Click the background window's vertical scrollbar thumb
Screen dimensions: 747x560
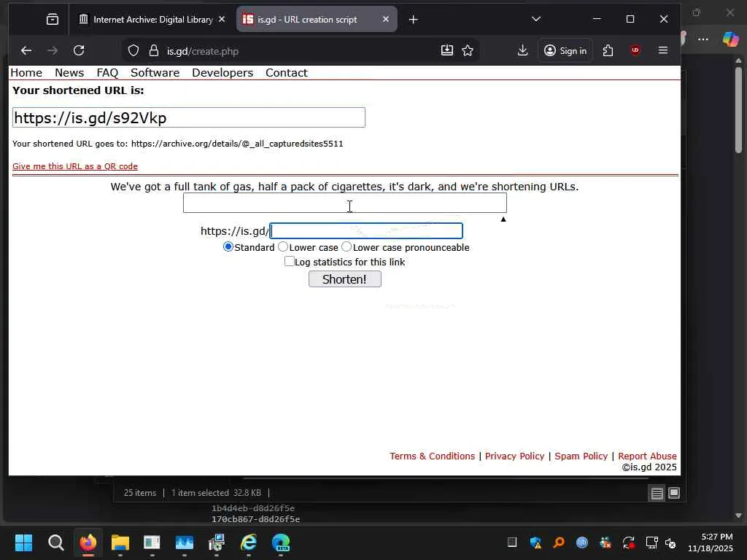[x=738, y=109]
